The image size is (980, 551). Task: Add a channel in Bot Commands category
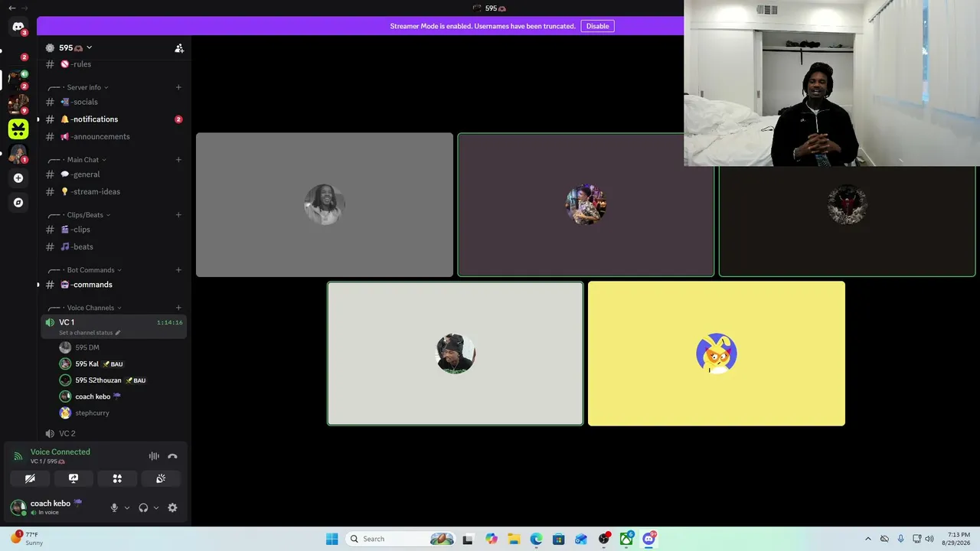[178, 270]
